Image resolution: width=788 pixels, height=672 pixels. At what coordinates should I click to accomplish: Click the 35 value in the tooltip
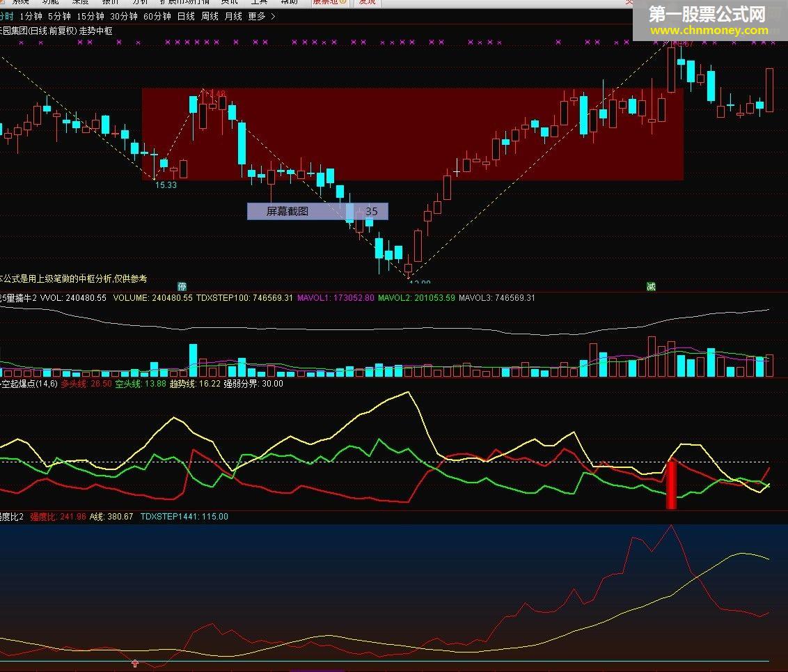point(372,212)
